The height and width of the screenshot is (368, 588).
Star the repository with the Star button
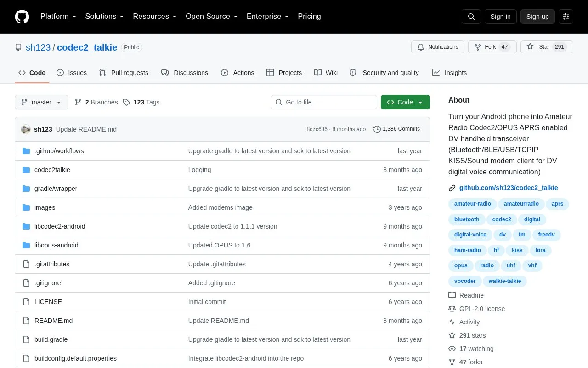(547, 47)
